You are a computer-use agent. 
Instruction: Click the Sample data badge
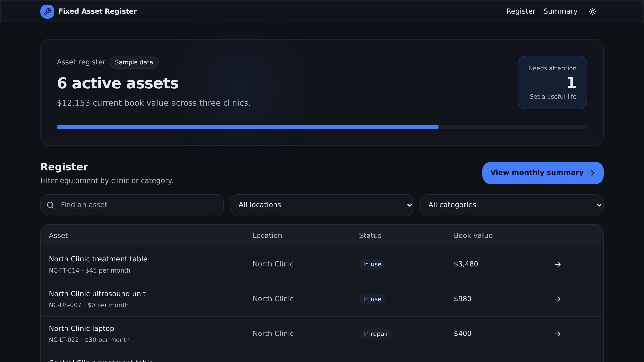(134, 62)
